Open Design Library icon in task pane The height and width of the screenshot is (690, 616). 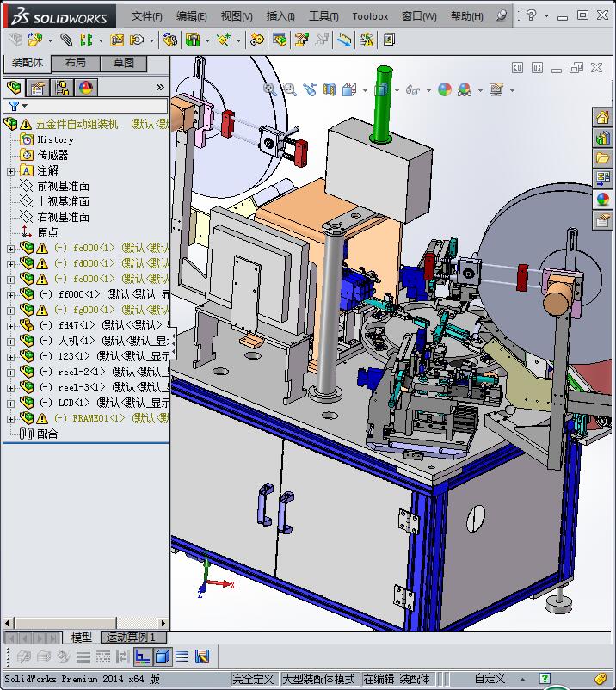click(603, 138)
